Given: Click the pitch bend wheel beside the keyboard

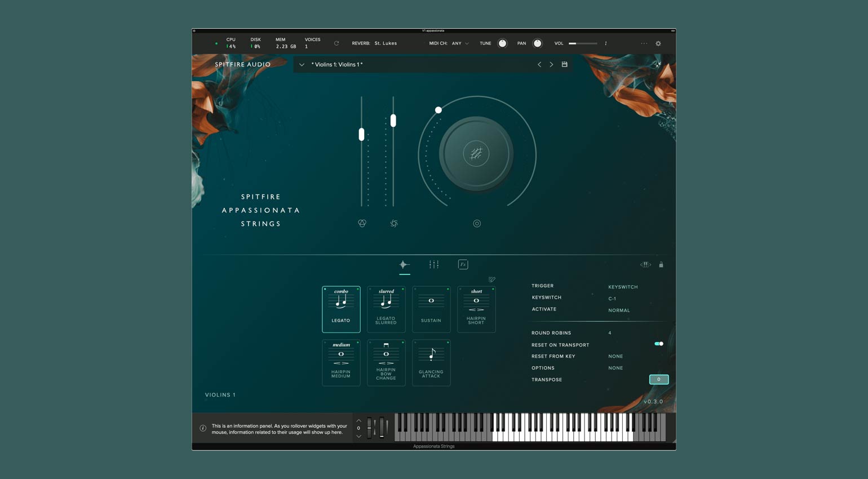Looking at the screenshot, I should pyautogui.click(x=370, y=428).
